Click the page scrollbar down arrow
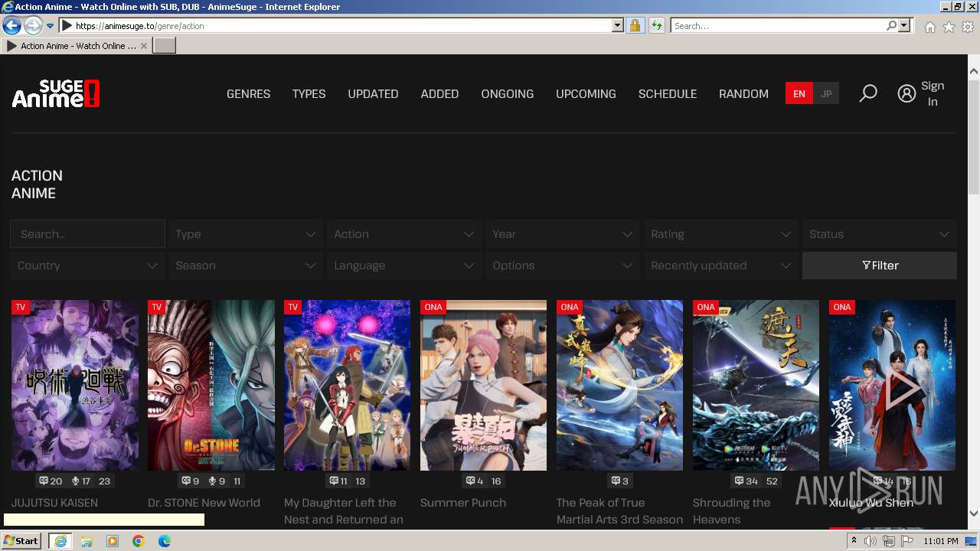 (x=974, y=514)
